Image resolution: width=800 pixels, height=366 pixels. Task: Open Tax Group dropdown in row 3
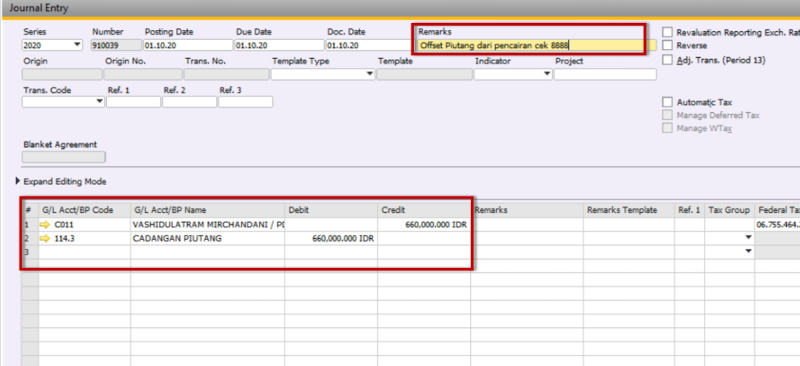tap(748, 251)
